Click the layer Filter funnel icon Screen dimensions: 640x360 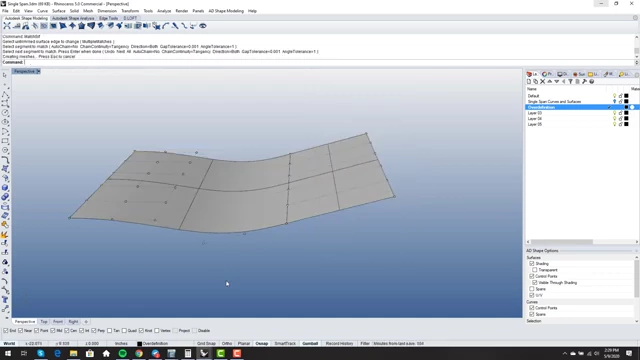pos(571,82)
